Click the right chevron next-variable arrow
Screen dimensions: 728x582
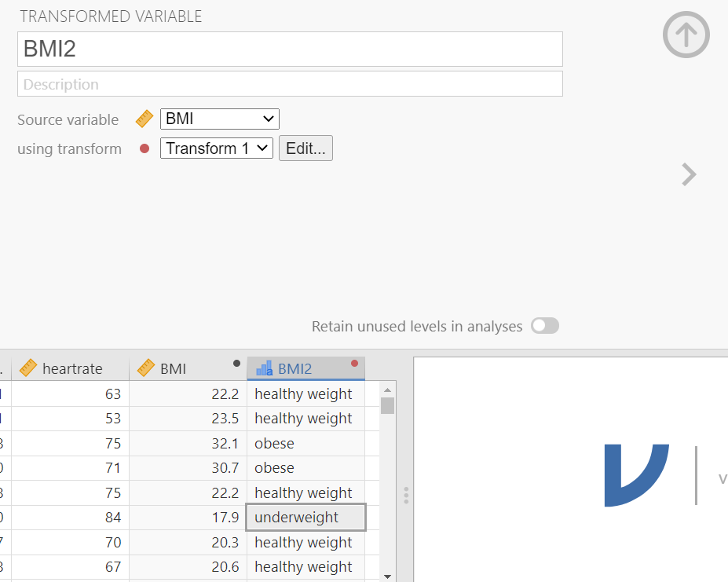click(689, 174)
